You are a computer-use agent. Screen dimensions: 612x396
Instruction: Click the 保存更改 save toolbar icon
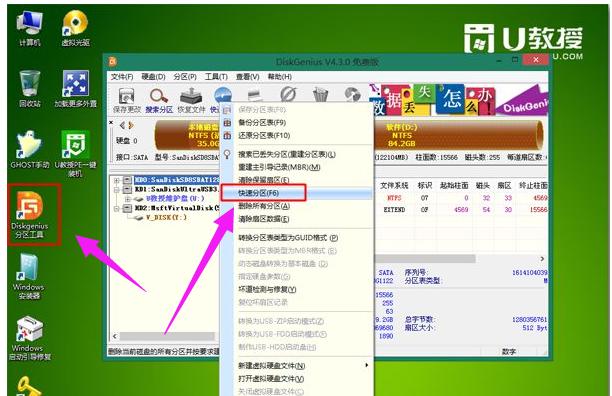click(126, 100)
